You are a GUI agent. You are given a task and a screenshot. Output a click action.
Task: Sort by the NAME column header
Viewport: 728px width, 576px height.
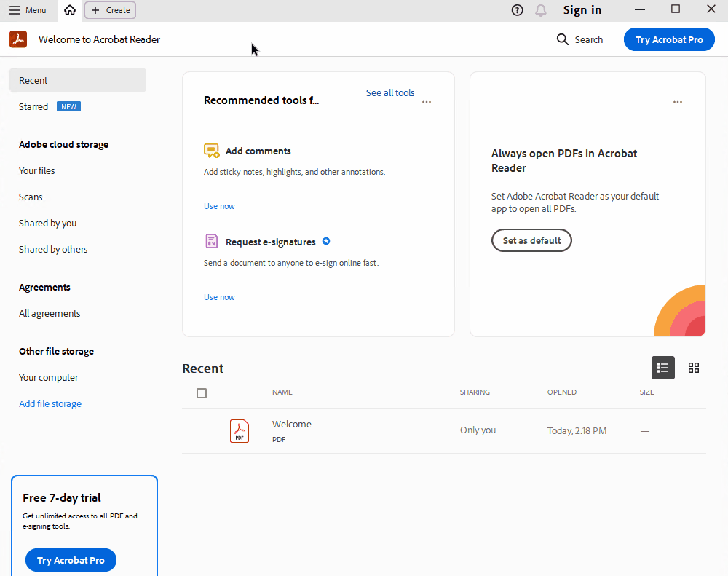(x=282, y=392)
